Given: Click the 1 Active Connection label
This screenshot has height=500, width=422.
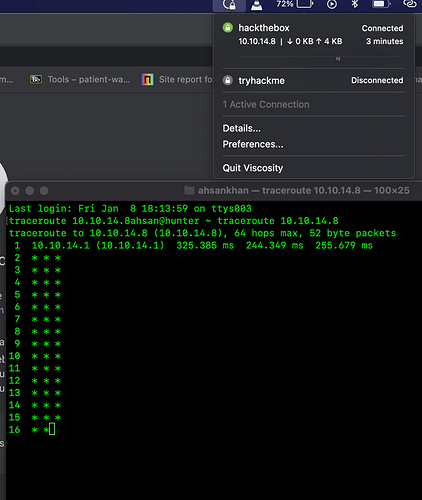Looking at the screenshot, I should (266, 104).
